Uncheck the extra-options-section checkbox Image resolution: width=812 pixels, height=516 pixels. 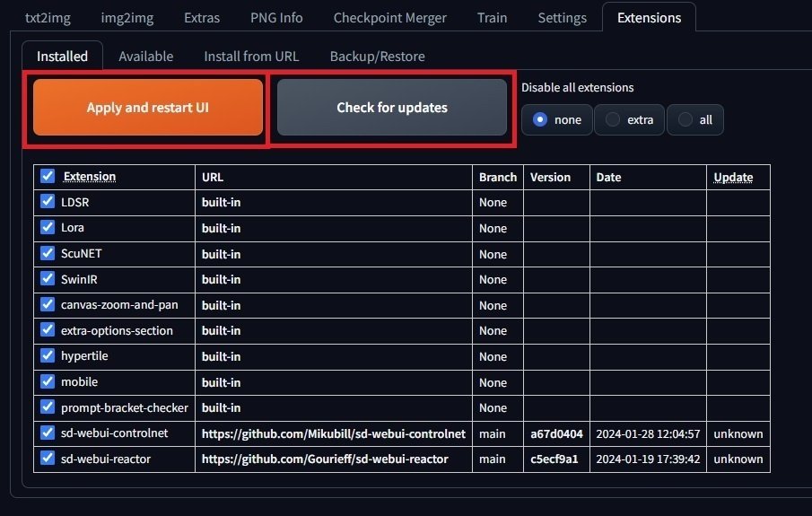(x=48, y=329)
